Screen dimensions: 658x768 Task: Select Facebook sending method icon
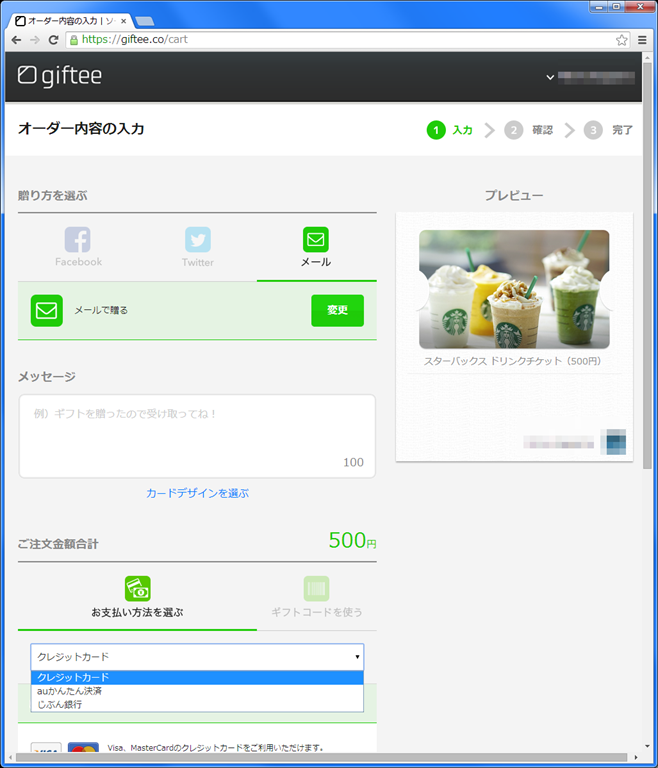[78, 240]
